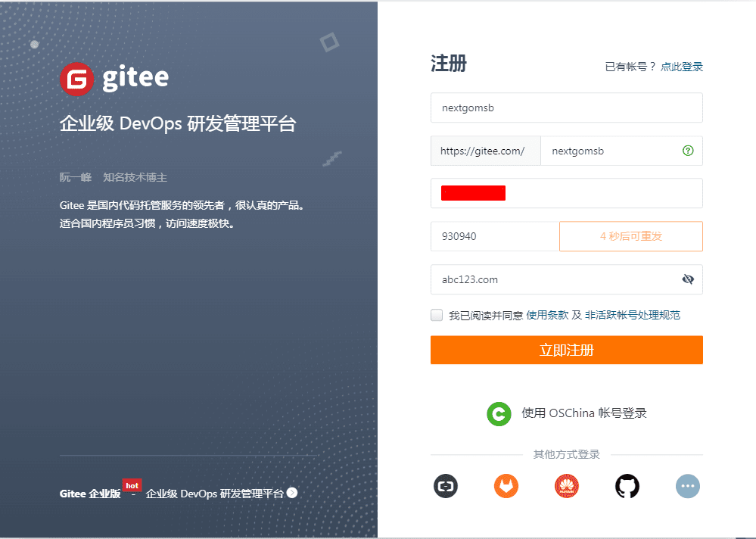Click the green help icon in URL field
756x539 pixels.
[688, 151]
